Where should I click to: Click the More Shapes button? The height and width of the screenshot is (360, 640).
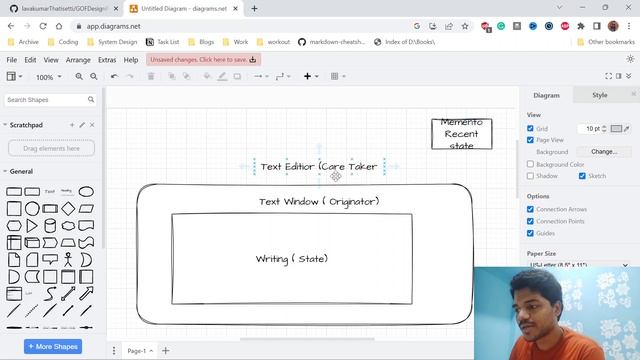click(53, 347)
